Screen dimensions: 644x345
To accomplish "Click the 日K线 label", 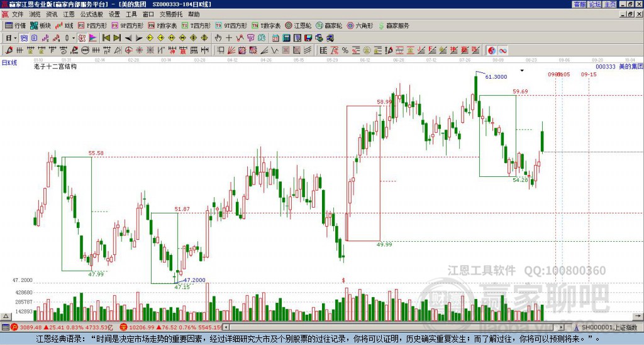I will click(x=9, y=62).
